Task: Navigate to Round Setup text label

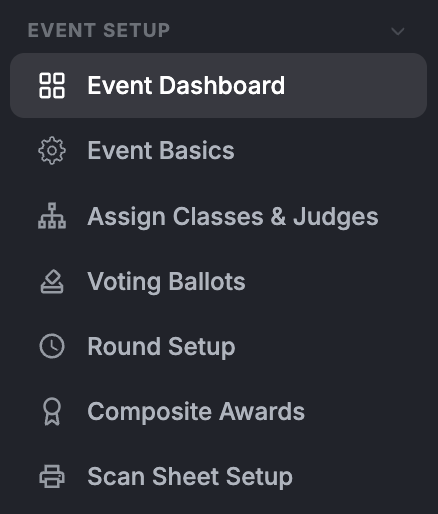Action: [x=161, y=347]
